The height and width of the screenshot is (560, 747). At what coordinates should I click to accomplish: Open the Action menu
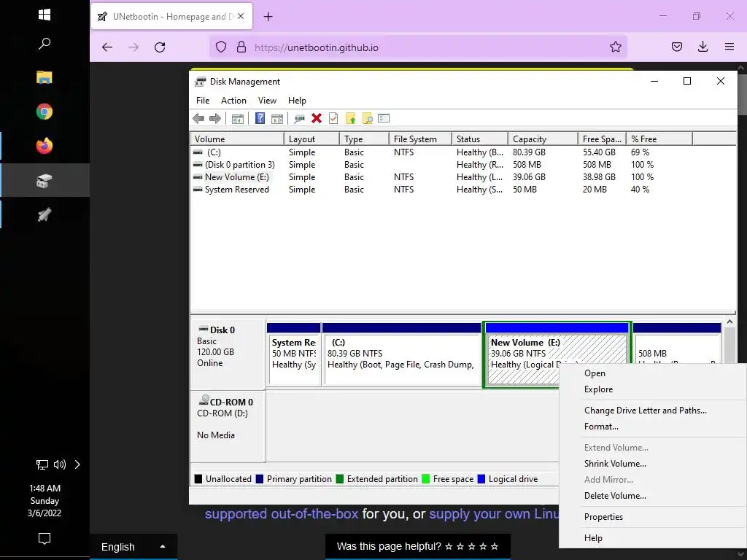pyautogui.click(x=233, y=101)
